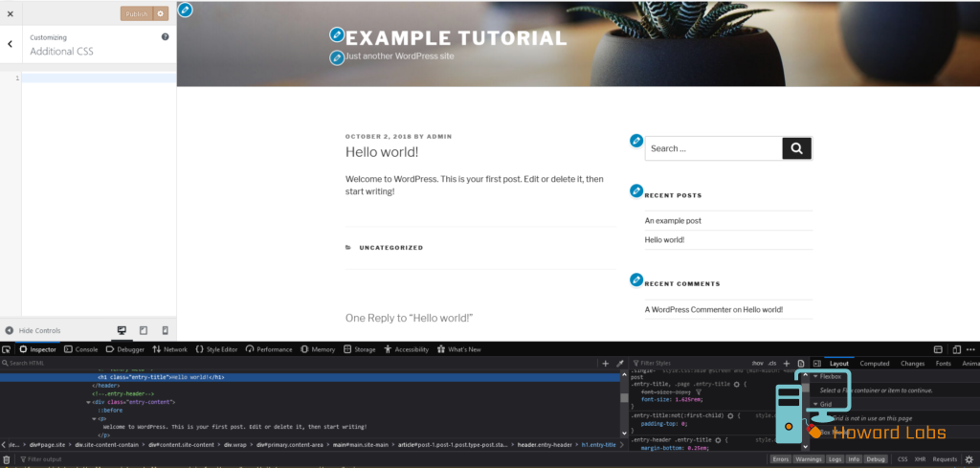Collapse the Flexbox section
The width and height of the screenshot is (980, 468).
[x=815, y=377]
